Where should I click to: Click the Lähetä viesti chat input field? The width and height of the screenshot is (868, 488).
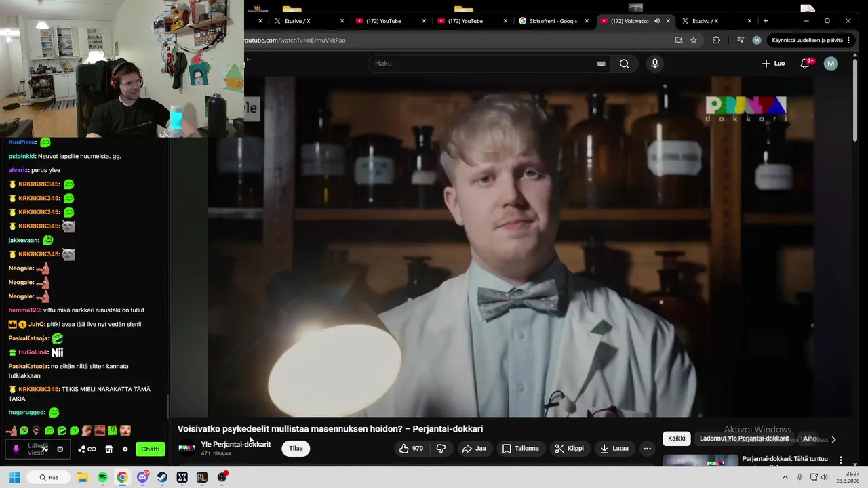click(38, 449)
